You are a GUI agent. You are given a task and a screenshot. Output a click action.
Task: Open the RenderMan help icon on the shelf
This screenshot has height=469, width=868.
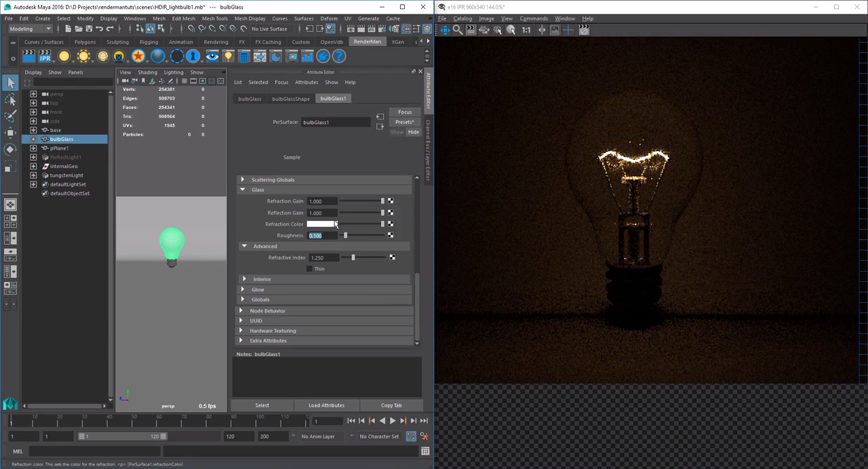pos(338,56)
